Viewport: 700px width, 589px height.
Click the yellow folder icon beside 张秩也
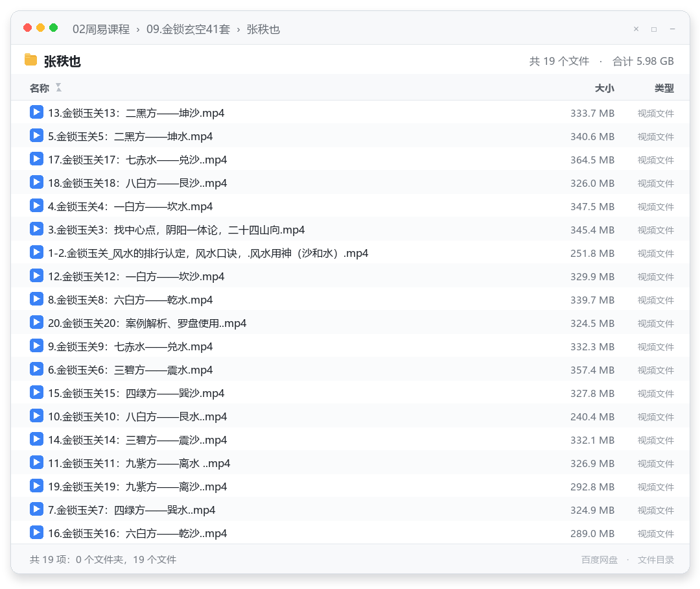(30, 60)
